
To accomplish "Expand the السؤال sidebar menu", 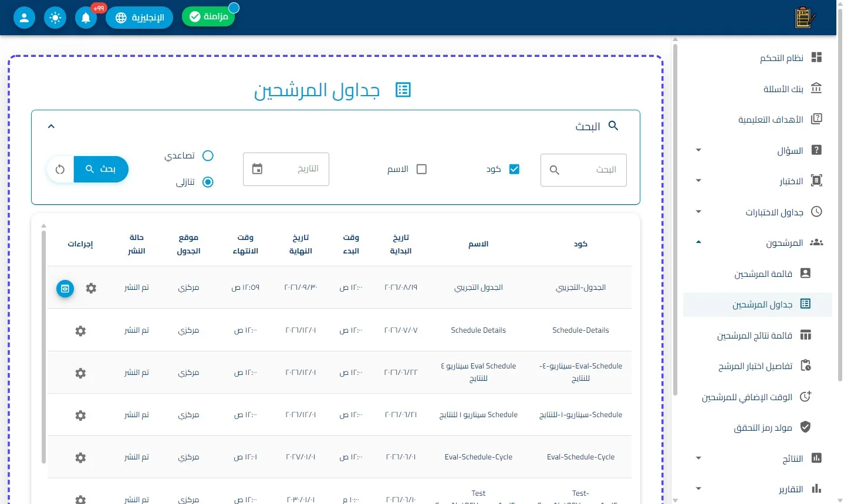I will [758, 150].
